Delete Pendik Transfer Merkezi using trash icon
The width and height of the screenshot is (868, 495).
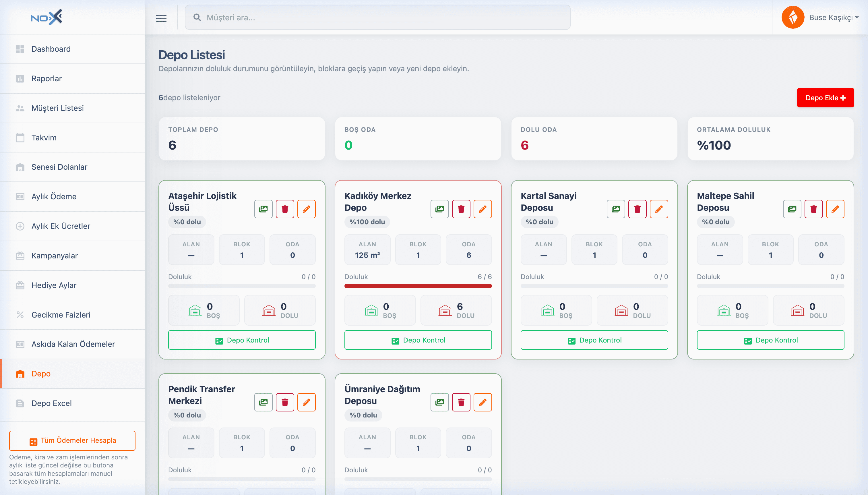pos(285,402)
